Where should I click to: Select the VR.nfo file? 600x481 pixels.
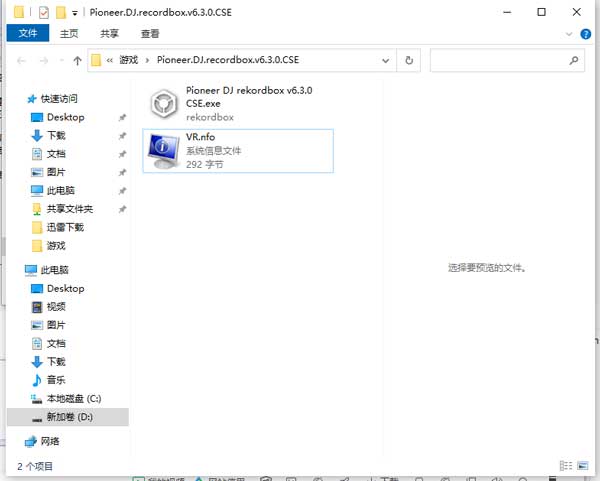click(238, 151)
